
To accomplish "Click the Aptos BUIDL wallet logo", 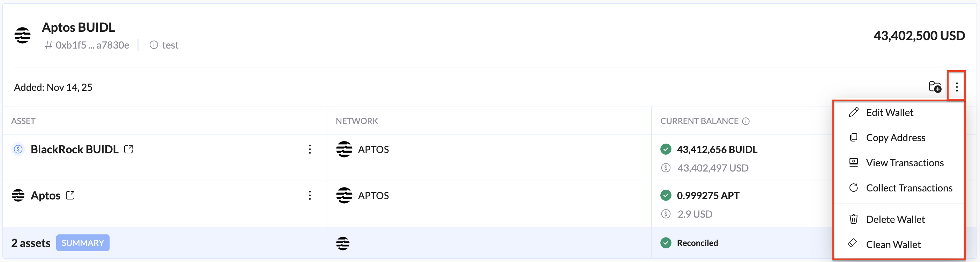I will (x=22, y=35).
